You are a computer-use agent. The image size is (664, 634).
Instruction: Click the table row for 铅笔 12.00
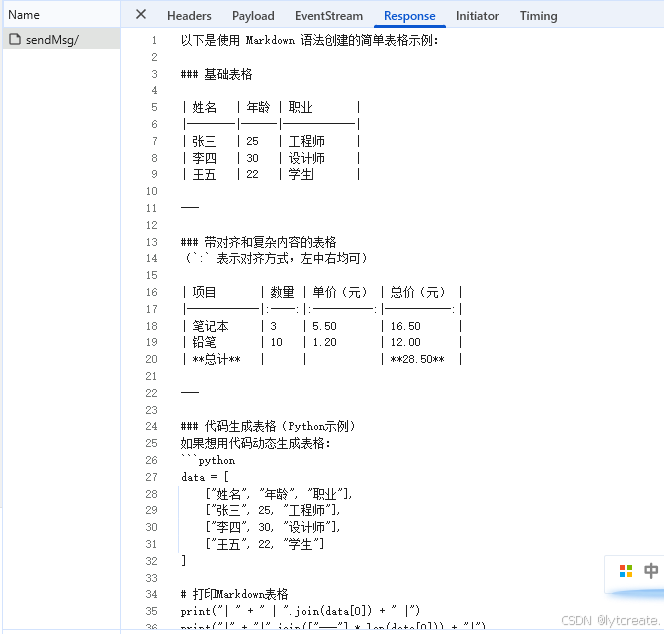pos(322,342)
